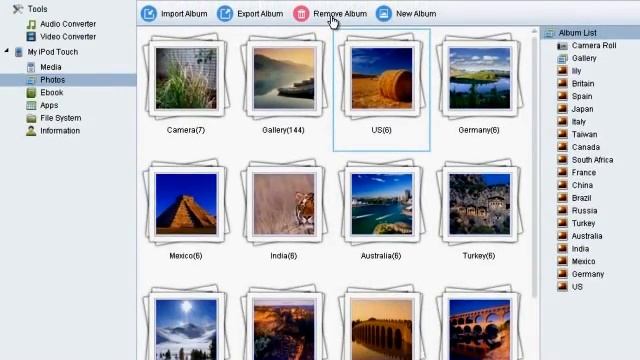
Task: Select the US(6) album thumbnail
Action: click(x=382, y=78)
